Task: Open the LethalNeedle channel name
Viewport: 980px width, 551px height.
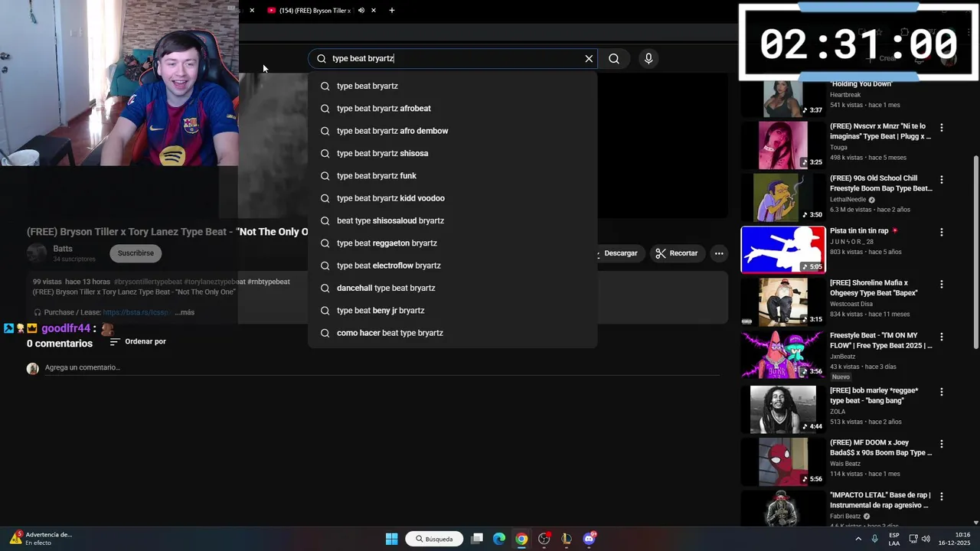Action: click(848, 200)
